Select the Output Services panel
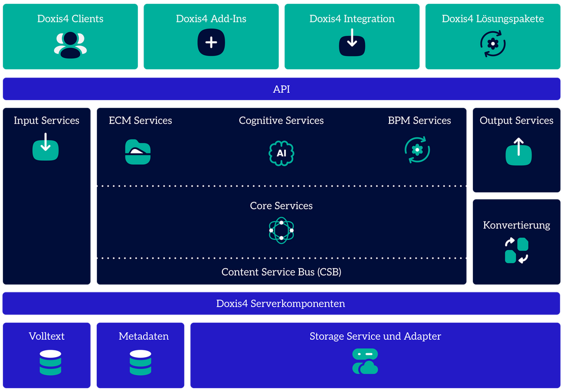 [516, 120]
